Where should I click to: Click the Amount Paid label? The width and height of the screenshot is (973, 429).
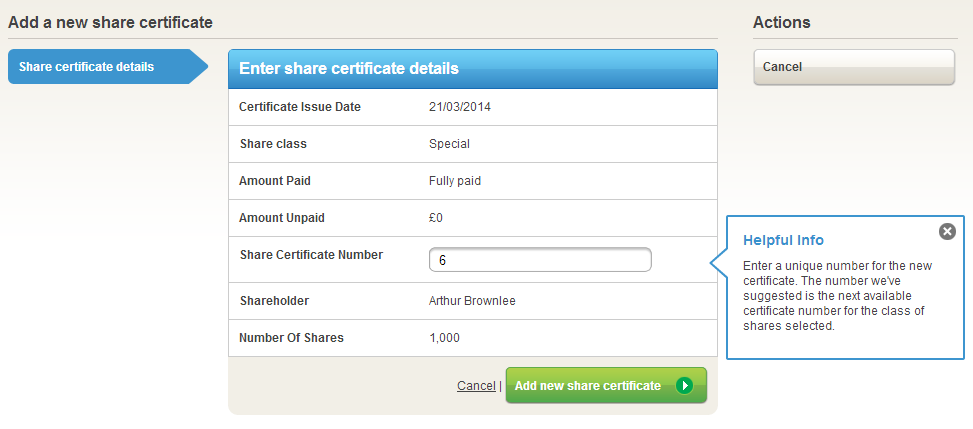coord(282,181)
